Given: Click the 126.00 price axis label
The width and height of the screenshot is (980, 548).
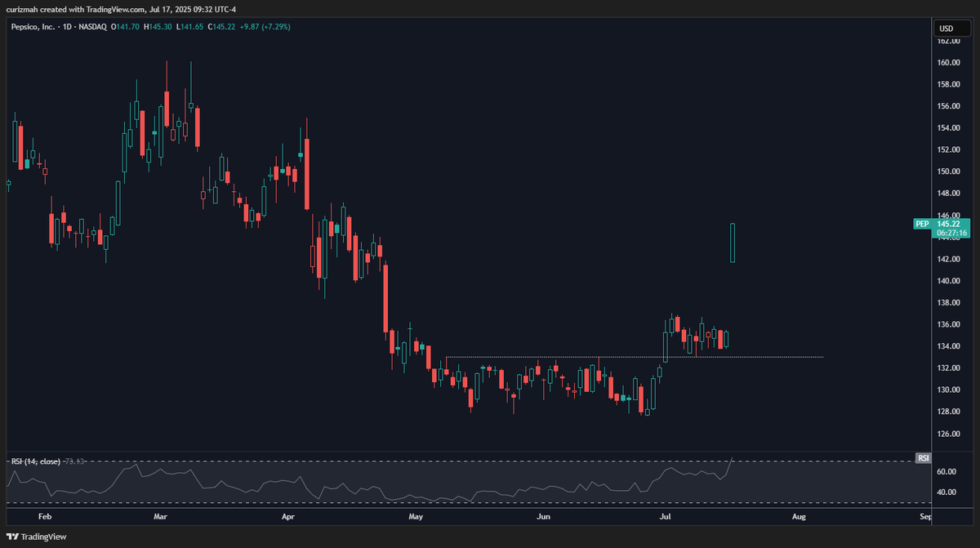Looking at the screenshot, I should (x=948, y=434).
